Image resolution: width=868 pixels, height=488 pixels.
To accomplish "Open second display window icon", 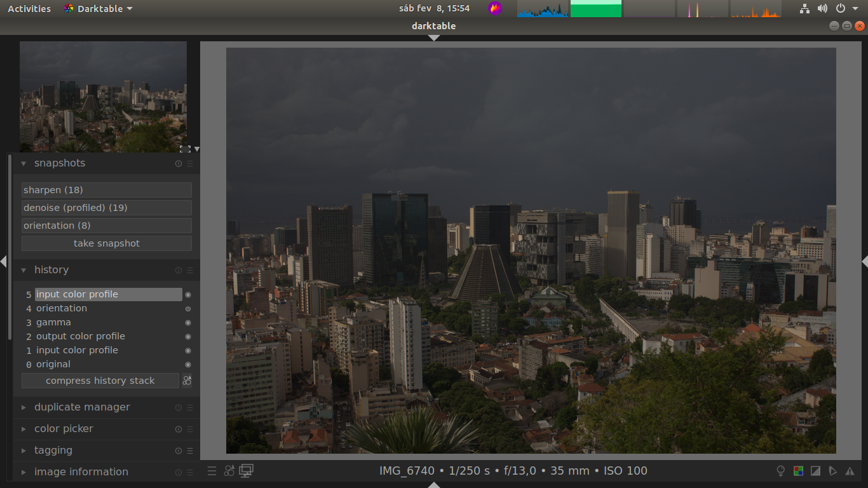I will [x=247, y=471].
